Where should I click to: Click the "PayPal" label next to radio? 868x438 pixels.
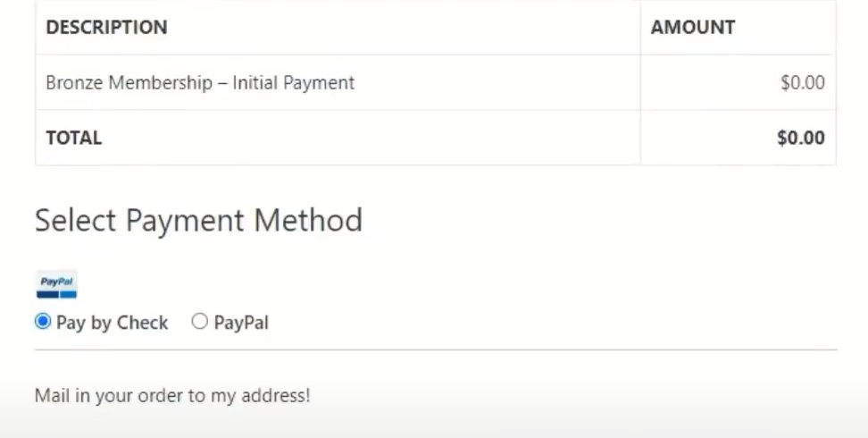[x=241, y=323]
